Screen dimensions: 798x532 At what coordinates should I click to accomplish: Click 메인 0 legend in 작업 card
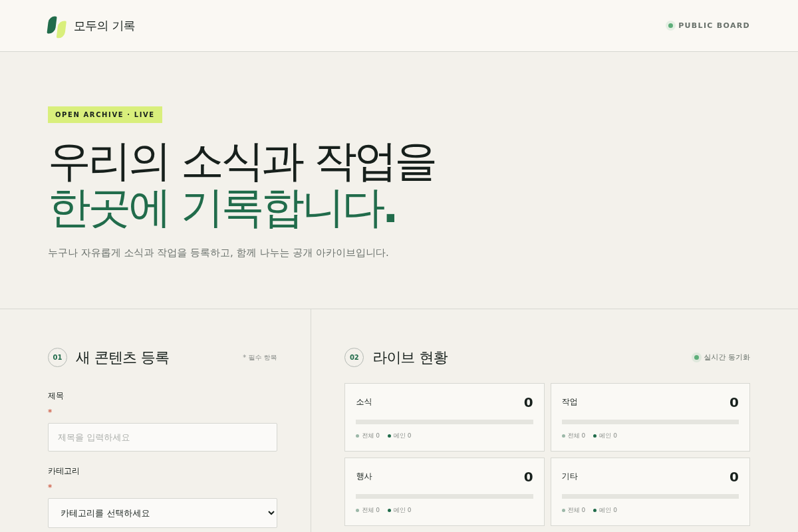tap(605, 436)
